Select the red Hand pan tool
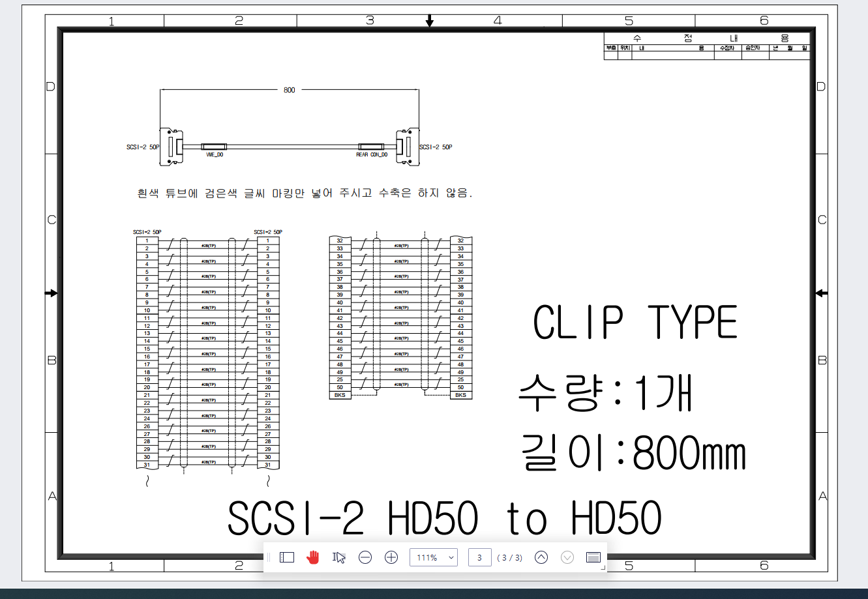Screen dimensions: 868x599 pyautogui.click(x=313, y=557)
